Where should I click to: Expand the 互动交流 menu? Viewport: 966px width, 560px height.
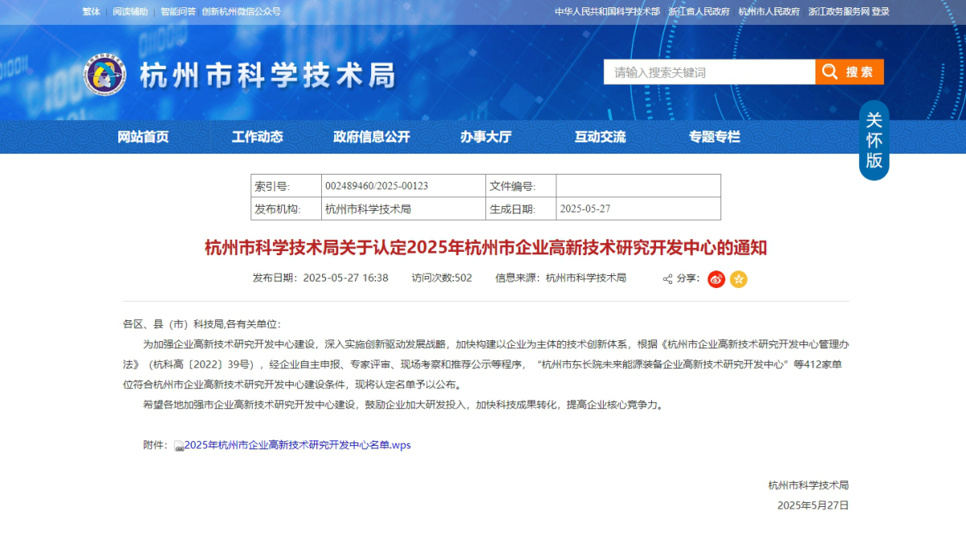pos(600,137)
